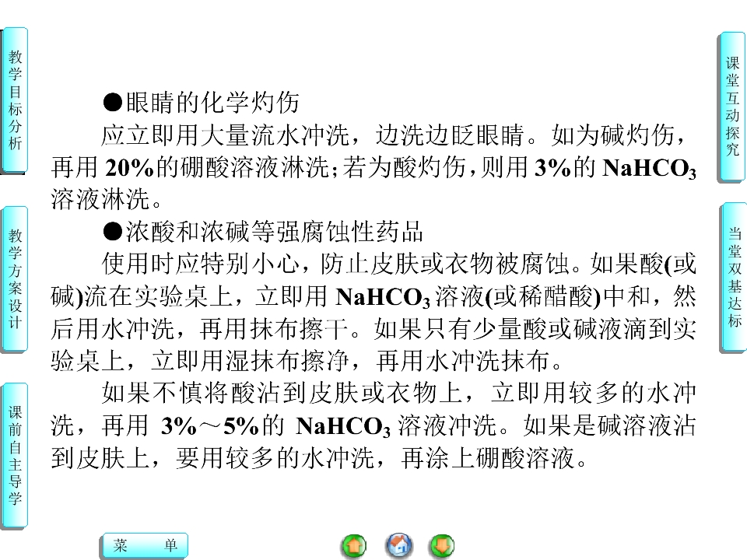This screenshot has width=747, height=560.
Task: Open the 当堂双基达标 side tab
Action: pos(733,278)
